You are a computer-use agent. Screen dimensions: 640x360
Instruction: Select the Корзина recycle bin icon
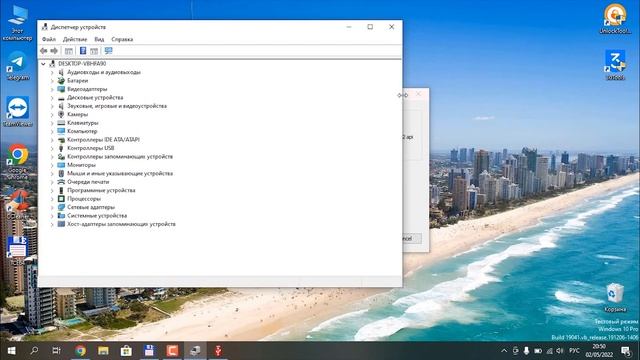[x=615, y=298]
